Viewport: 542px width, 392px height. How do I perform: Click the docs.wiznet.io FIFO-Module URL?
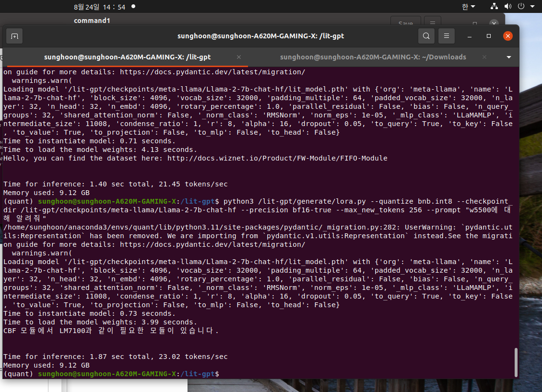[277, 158]
